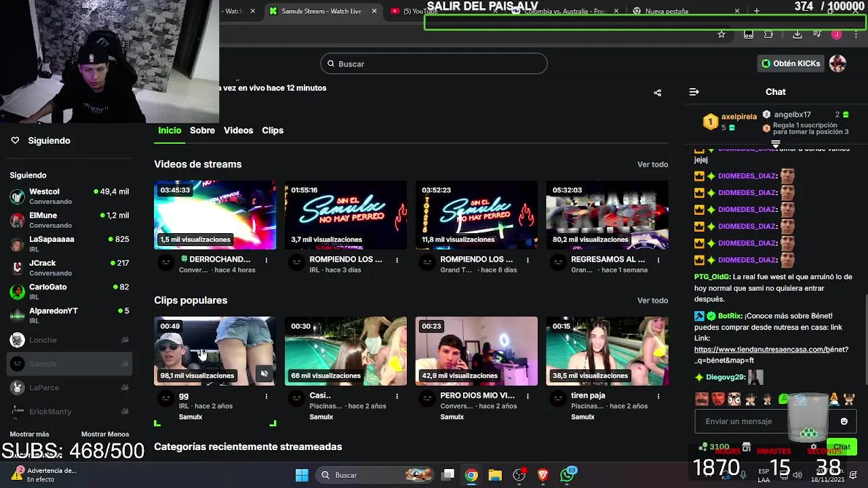Click the heart icon beside Siguiendo
Viewport: 868px width, 488px height.
coord(15,140)
